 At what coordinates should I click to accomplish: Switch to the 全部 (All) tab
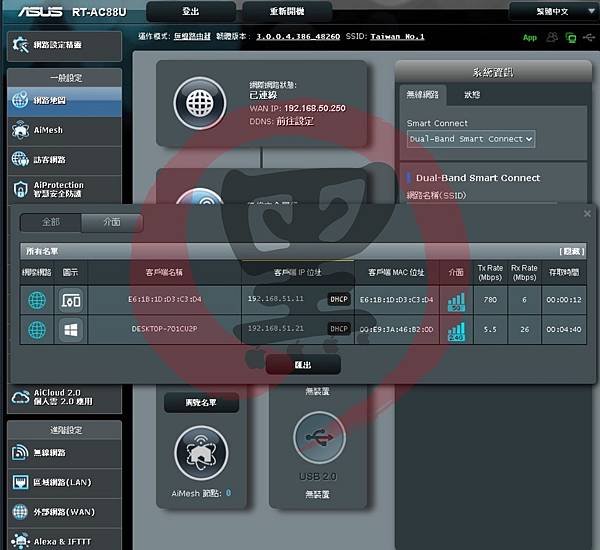(51, 222)
